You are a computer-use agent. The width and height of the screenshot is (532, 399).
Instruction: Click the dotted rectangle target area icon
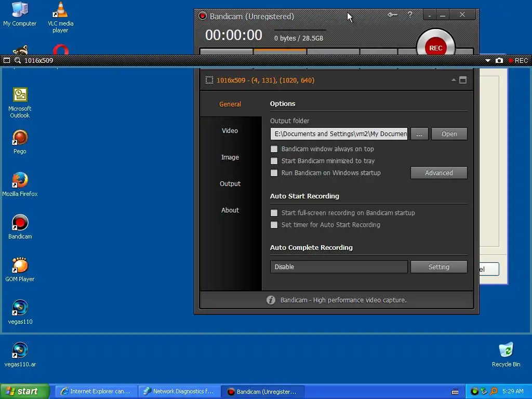[209, 80]
